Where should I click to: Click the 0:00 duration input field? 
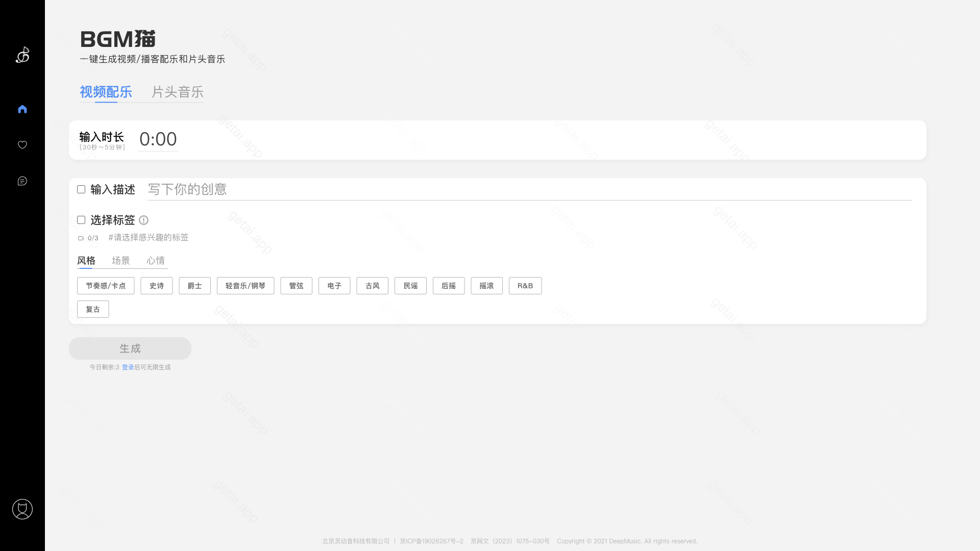[x=158, y=139]
